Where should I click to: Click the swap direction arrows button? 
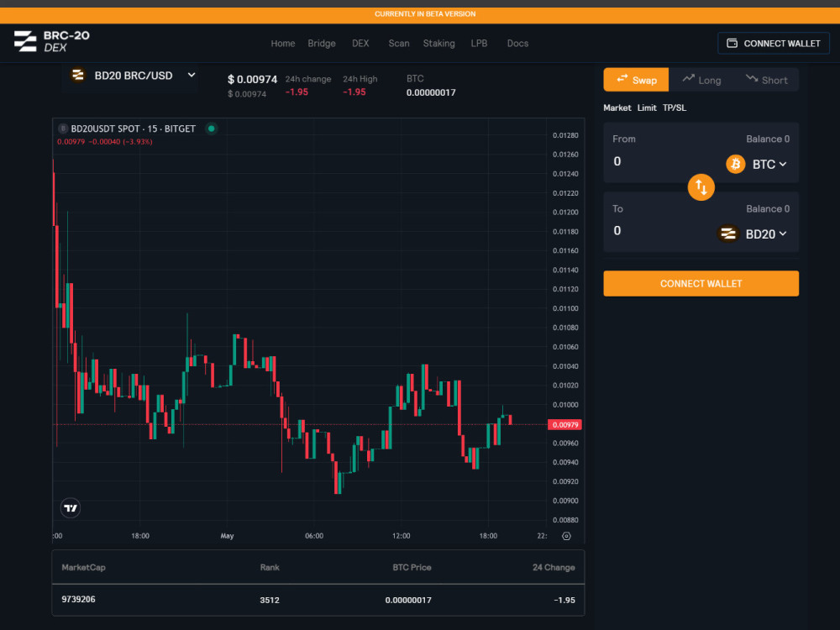[x=701, y=187]
